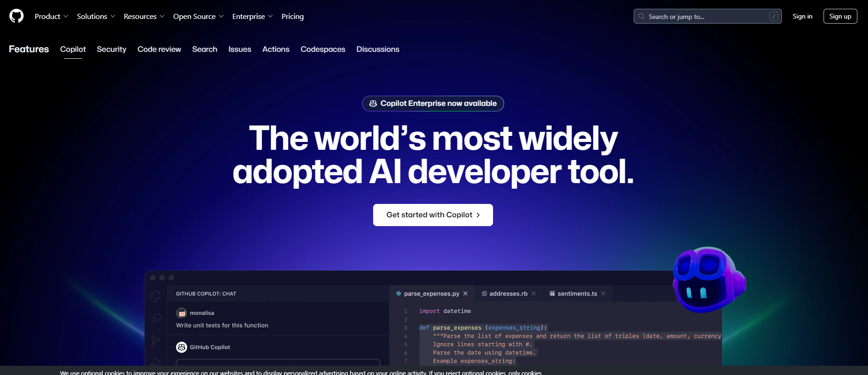Close the addresses.rb tab
Screen dimensions: 868x375
coord(534,294)
